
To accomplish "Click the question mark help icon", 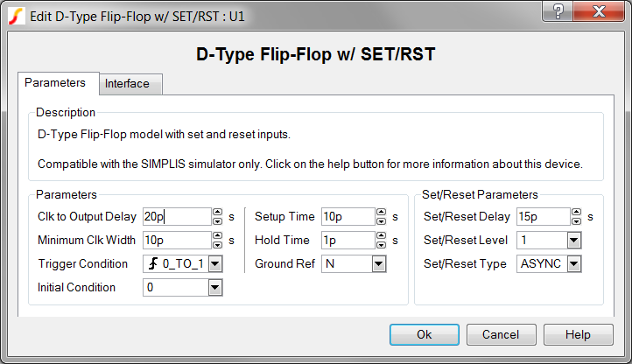I will point(558,10).
